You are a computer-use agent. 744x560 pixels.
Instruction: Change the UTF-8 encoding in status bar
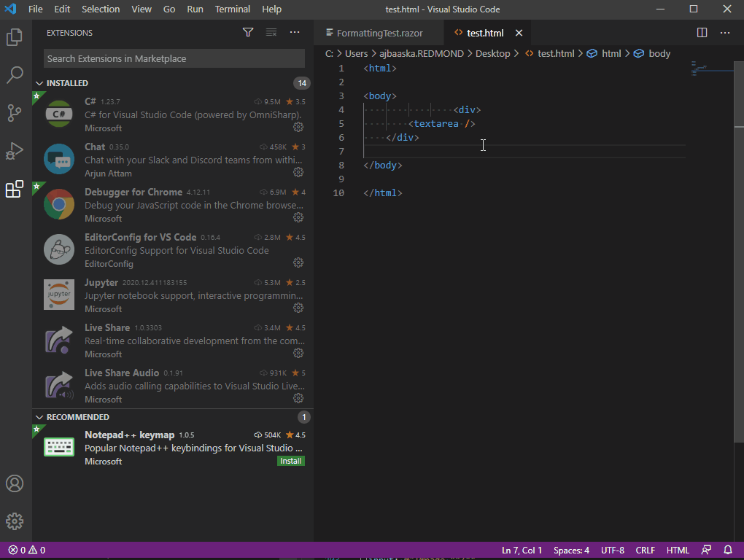tap(612, 550)
